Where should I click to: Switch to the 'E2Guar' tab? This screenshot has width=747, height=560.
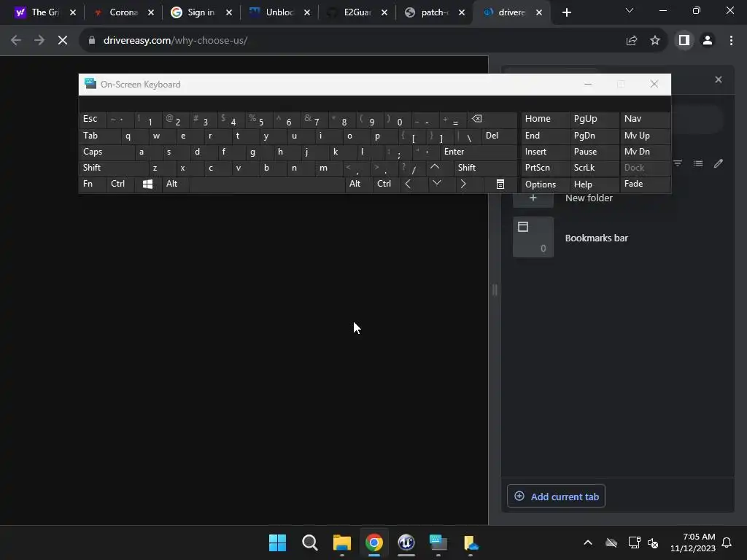click(351, 12)
